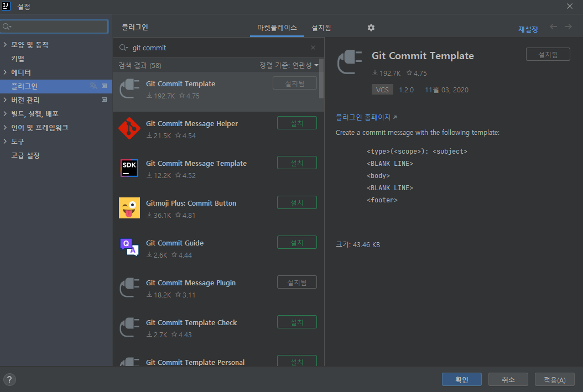This screenshot has height=392, width=583.
Task: Click the Git Commit Guide Q&A icon
Action: 129,248
